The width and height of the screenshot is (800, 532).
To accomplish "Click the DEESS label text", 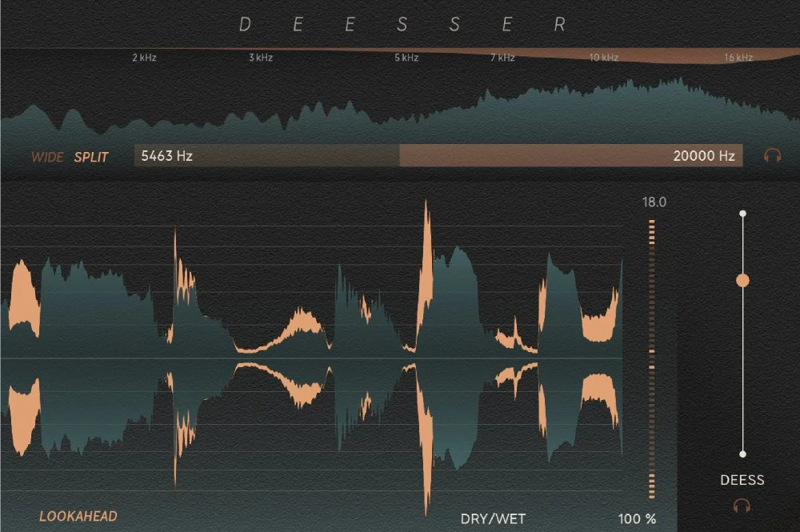I will point(742,480).
